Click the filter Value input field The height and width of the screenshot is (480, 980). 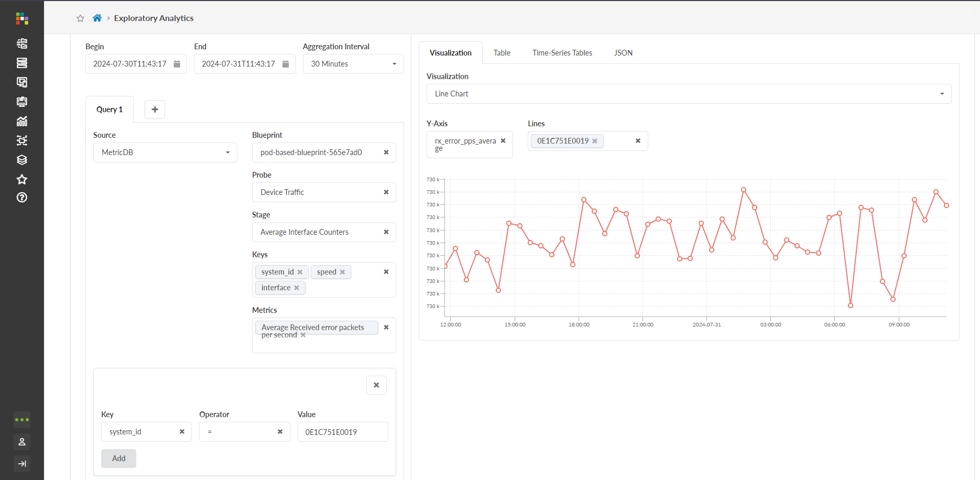343,432
